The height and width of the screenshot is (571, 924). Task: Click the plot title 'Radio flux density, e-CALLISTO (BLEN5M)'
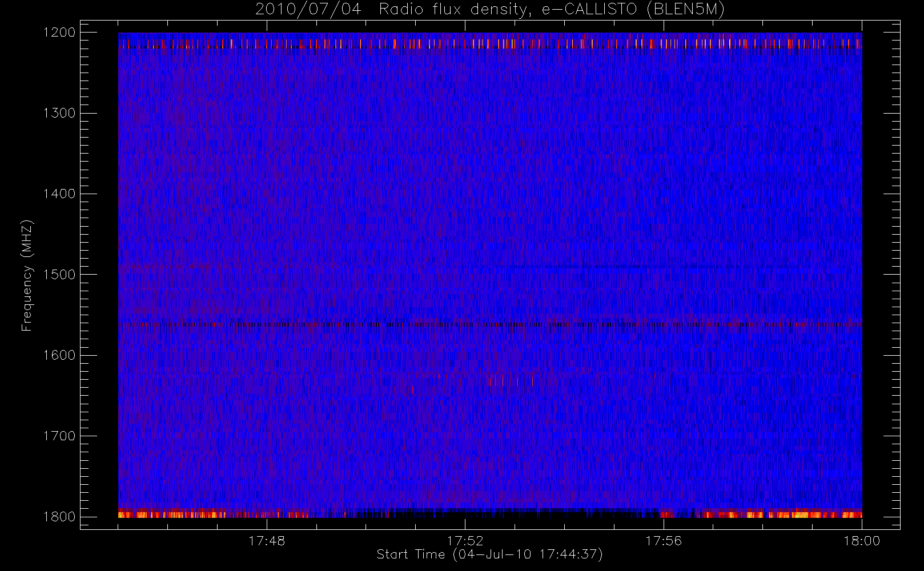point(552,10)
